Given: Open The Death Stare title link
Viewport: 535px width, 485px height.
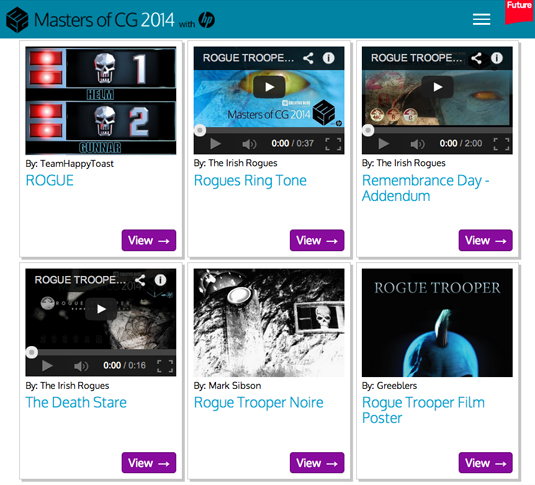Looking at the screenshot, I should [x=76, y=402].
